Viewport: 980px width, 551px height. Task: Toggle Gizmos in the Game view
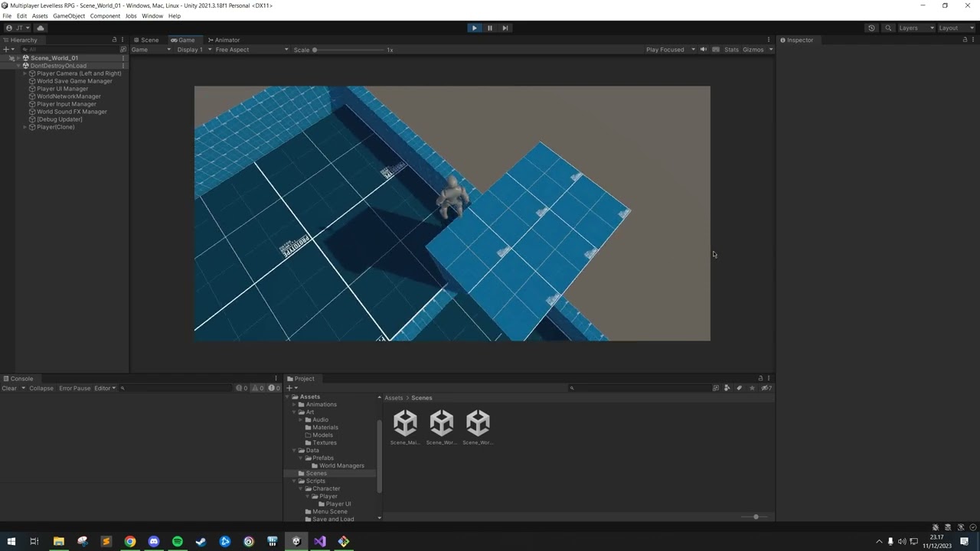coord(753,50)
